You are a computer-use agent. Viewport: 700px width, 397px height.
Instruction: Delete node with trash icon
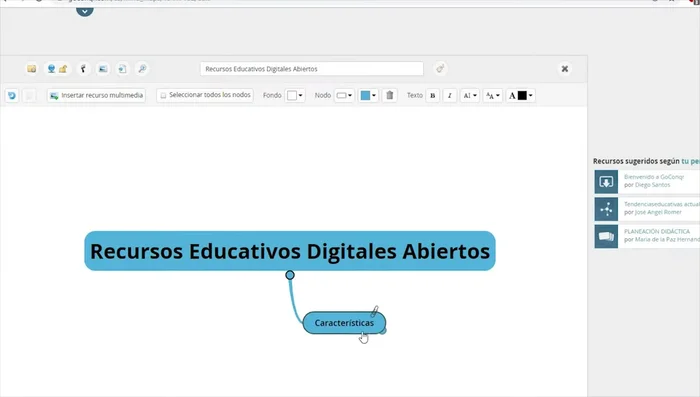(x=390, y=96)
